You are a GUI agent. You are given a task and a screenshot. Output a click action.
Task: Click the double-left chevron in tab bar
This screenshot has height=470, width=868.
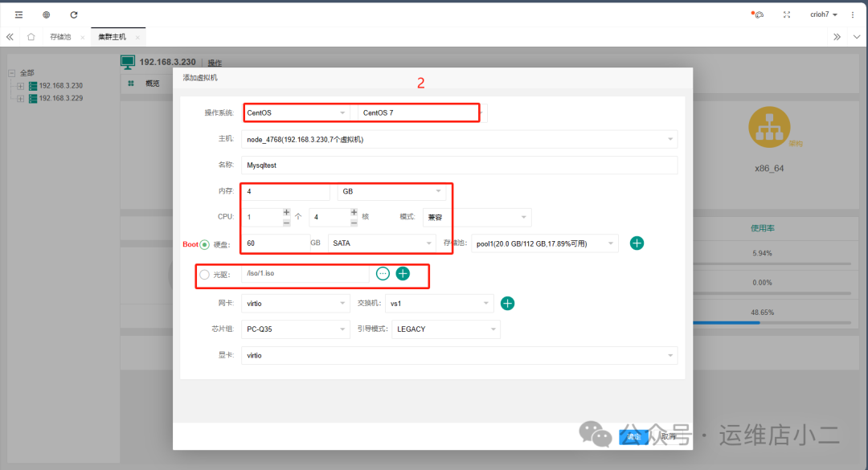point(10,37)
